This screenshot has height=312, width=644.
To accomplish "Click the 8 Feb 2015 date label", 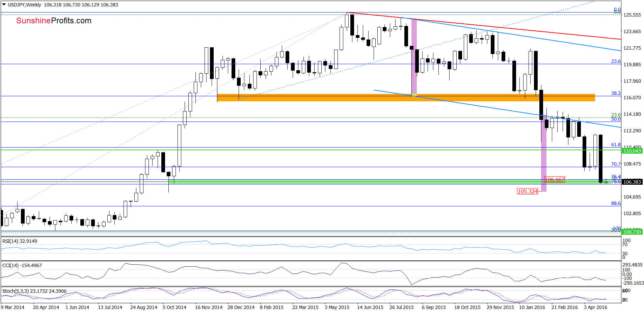I will (x=272, y=307).
